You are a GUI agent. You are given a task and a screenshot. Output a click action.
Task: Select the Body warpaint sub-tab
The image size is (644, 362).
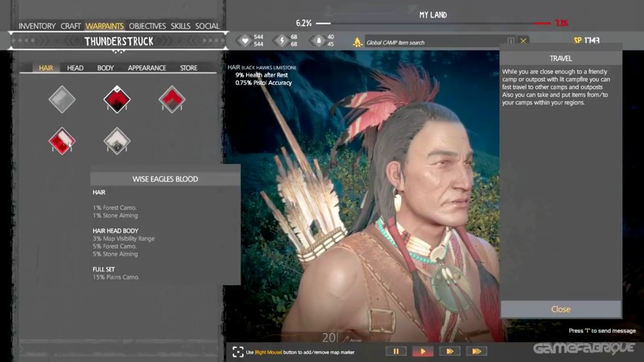106,68
